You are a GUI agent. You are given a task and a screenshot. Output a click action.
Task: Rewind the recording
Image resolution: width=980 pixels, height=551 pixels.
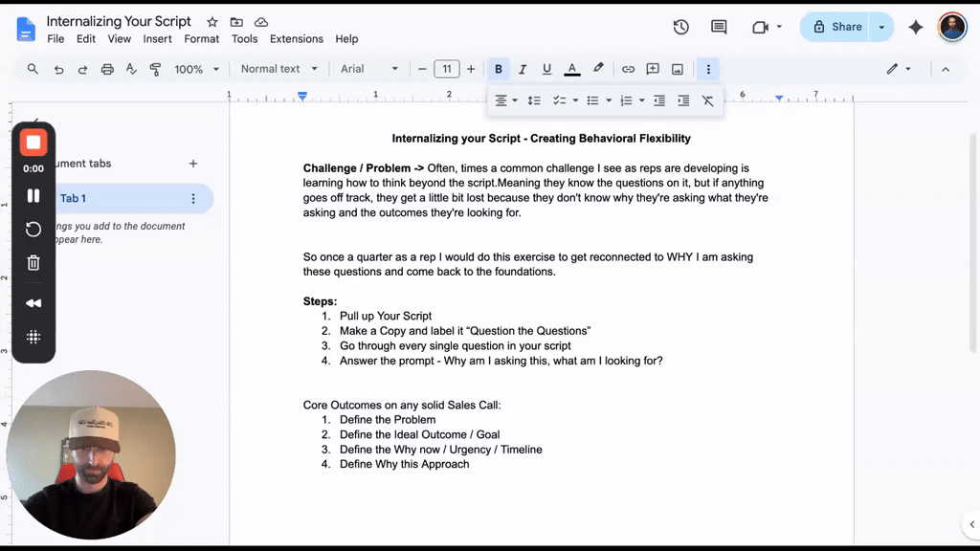[x=33, y=303]
